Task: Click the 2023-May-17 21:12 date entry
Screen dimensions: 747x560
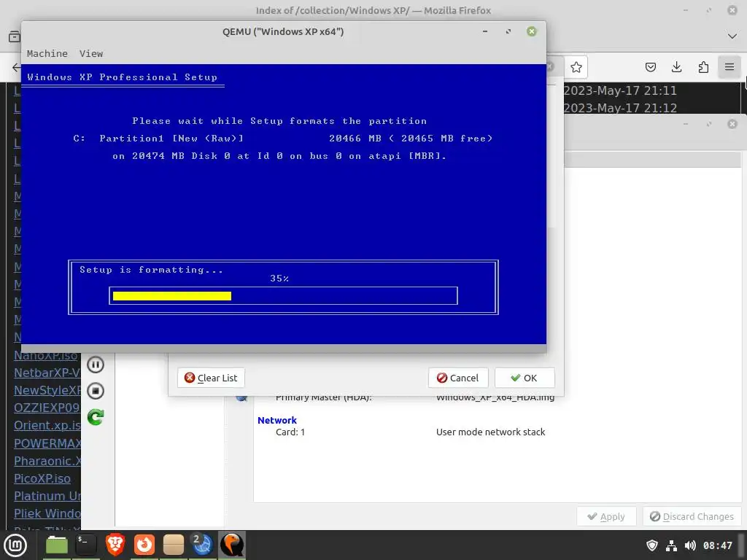Action: point(620,108)
